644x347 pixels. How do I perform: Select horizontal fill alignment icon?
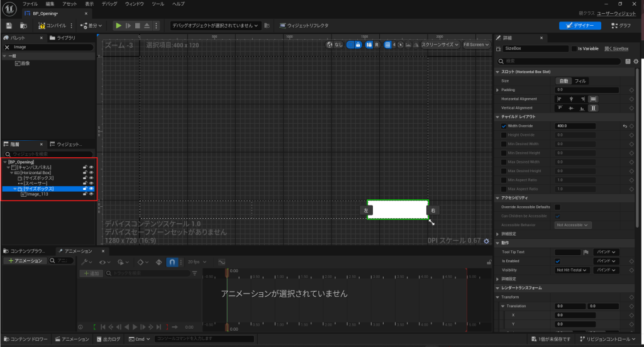[593, 99]
